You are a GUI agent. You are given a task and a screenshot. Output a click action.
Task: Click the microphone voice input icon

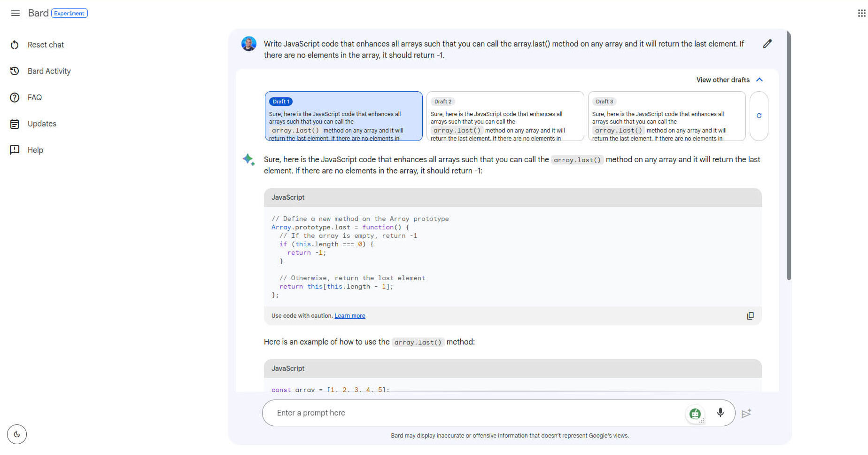pyautogui.click(x=720, y=413)
